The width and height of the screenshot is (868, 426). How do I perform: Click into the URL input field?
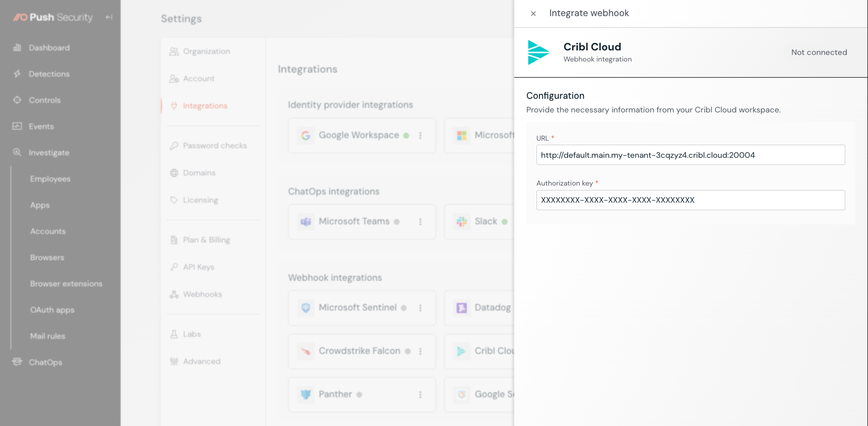point(690,155)
